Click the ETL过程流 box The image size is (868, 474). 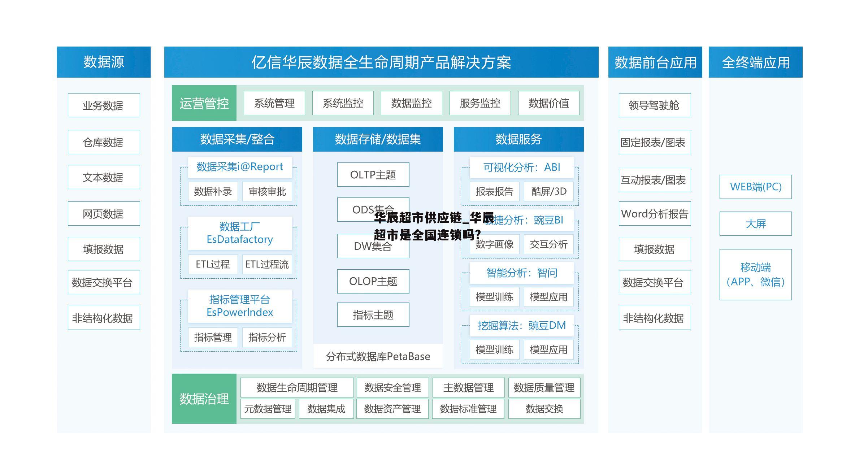pos(267,264)
